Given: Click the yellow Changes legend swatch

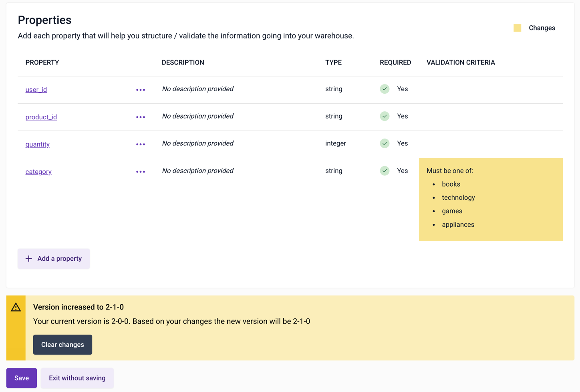Looking at the screenshot, I should [x=518, y=28].
